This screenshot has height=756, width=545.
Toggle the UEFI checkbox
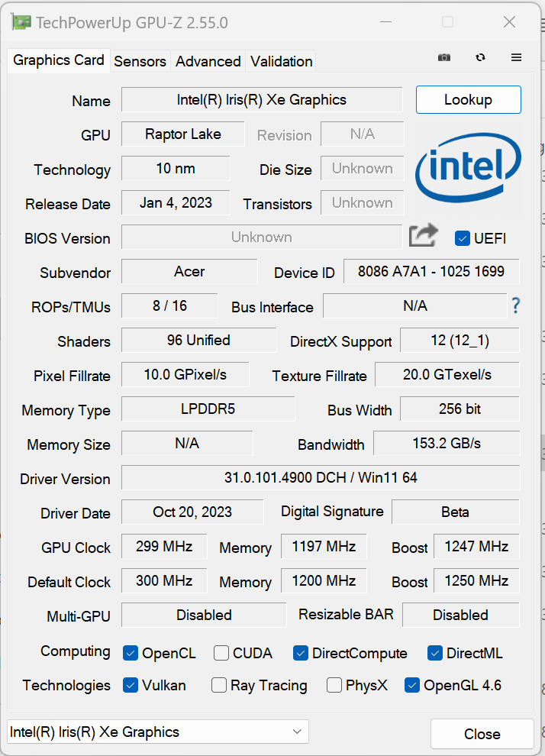click(462, 238)
